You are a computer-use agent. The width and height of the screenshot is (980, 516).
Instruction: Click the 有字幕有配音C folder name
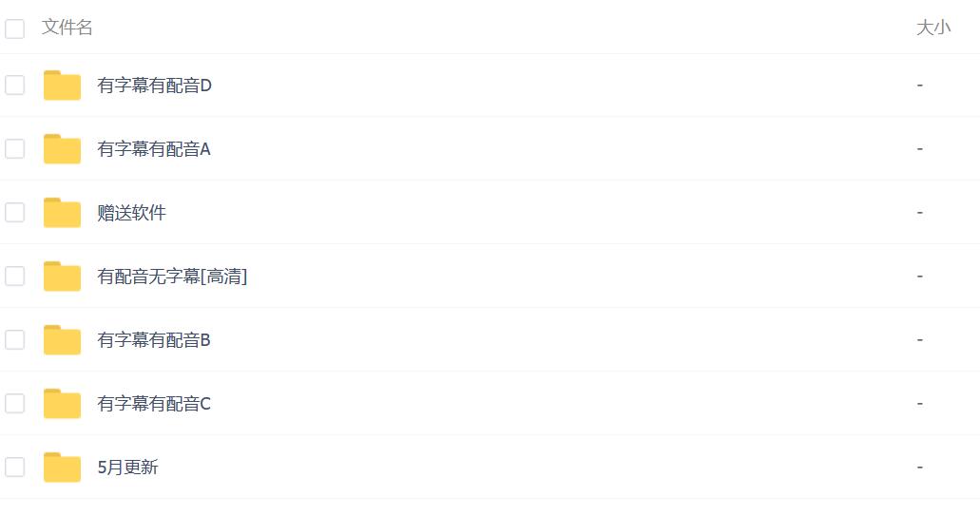click(154, 404)
